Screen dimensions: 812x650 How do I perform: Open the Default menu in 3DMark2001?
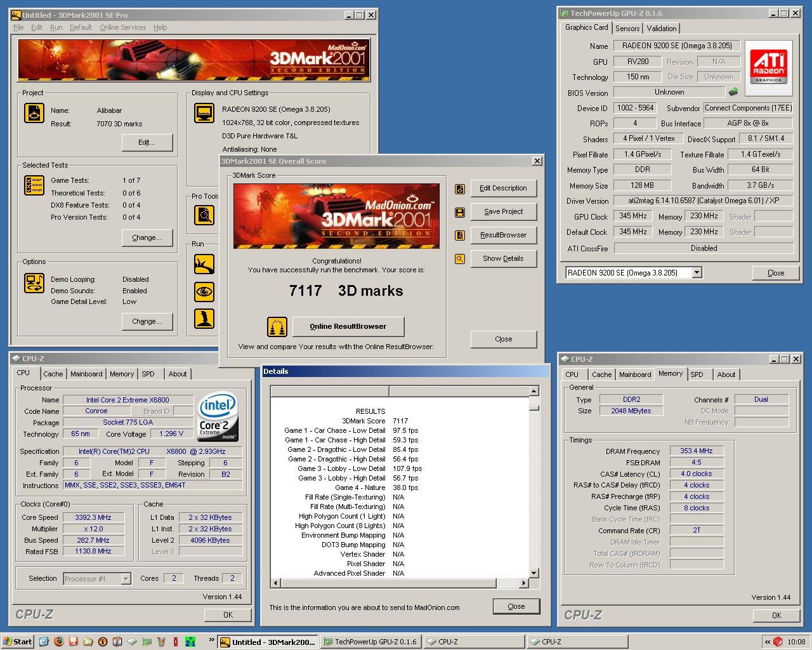[x=81, y=27]
